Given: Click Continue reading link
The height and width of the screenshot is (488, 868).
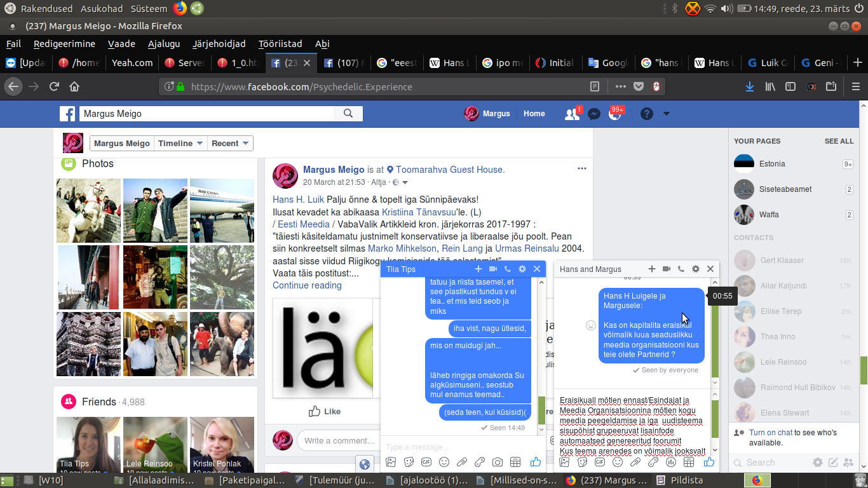Looking at the screenshot, I should pos(307,285).
